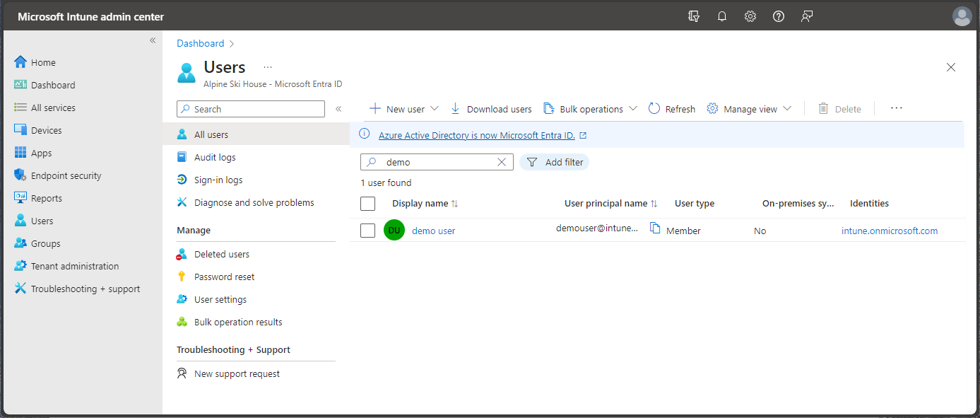Check the demo user row checkbox

coord(367,229)
